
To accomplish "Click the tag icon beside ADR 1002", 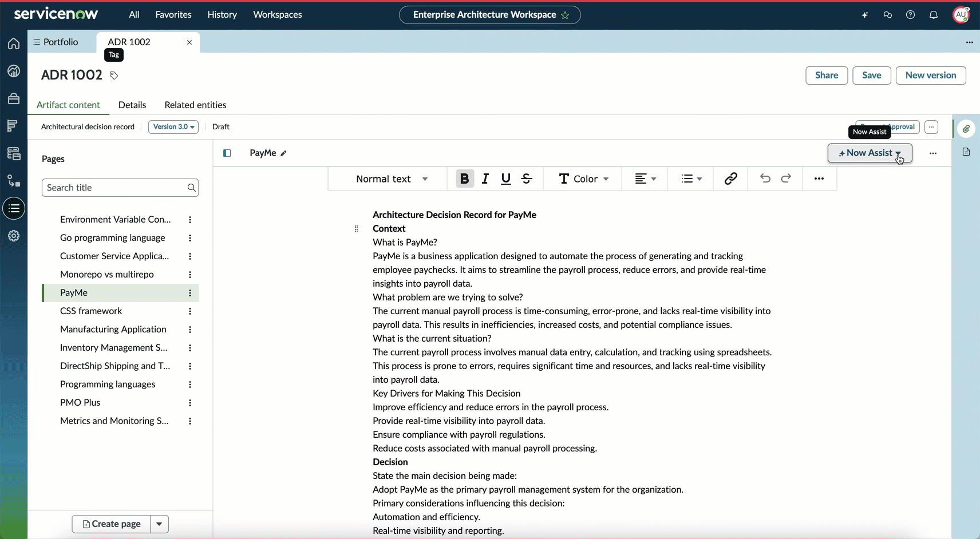I will pos(114,76).
